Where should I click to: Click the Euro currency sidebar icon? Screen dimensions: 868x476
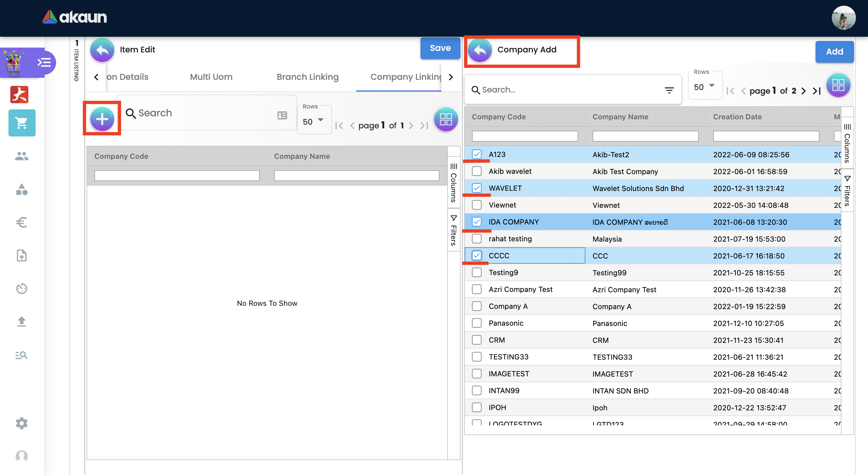pos(22,223)
